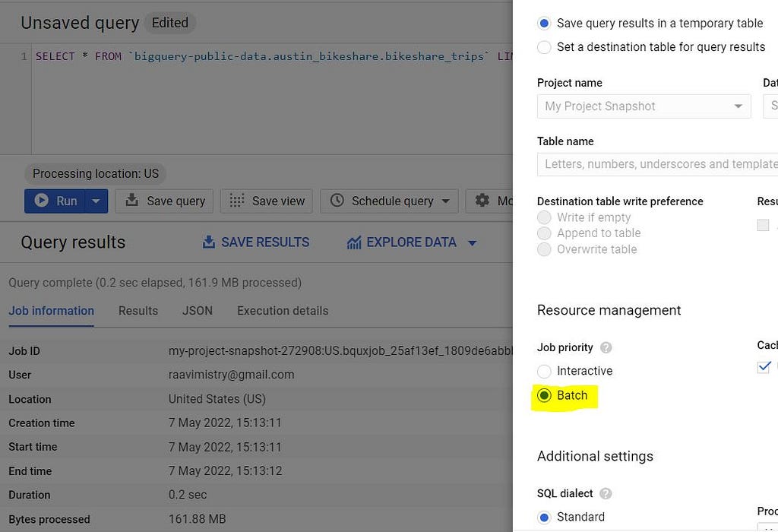This screenshot has width=778, height=532.
Task: Click the Schedule query clock icon
Action: pos(337,200)
